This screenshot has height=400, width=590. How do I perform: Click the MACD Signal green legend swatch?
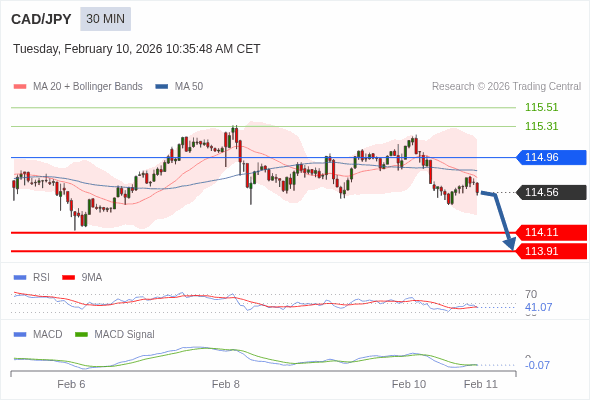pos(81,335)
